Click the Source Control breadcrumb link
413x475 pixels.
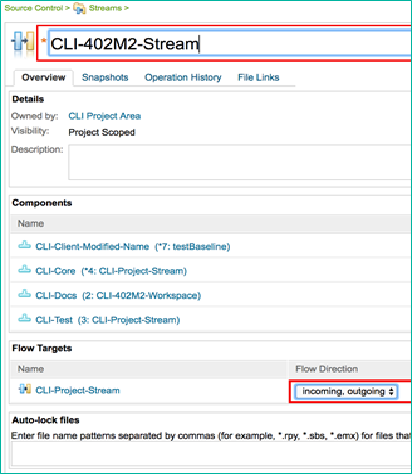point(34,8)
